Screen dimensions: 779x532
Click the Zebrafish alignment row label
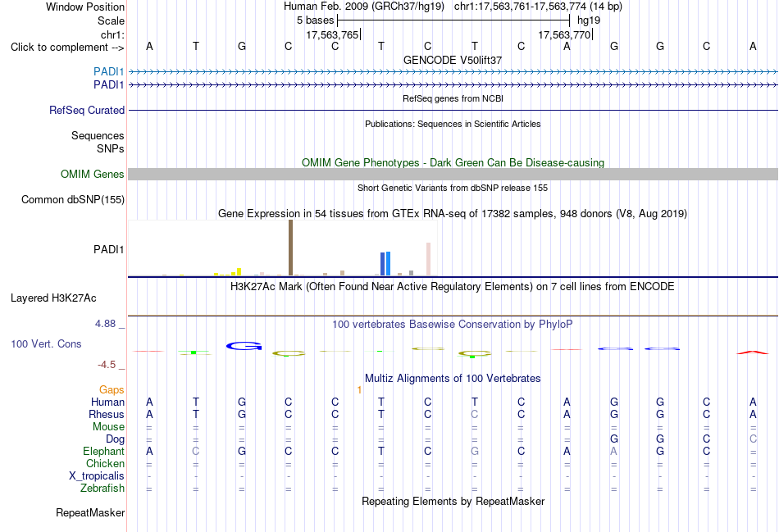(102, 489)
